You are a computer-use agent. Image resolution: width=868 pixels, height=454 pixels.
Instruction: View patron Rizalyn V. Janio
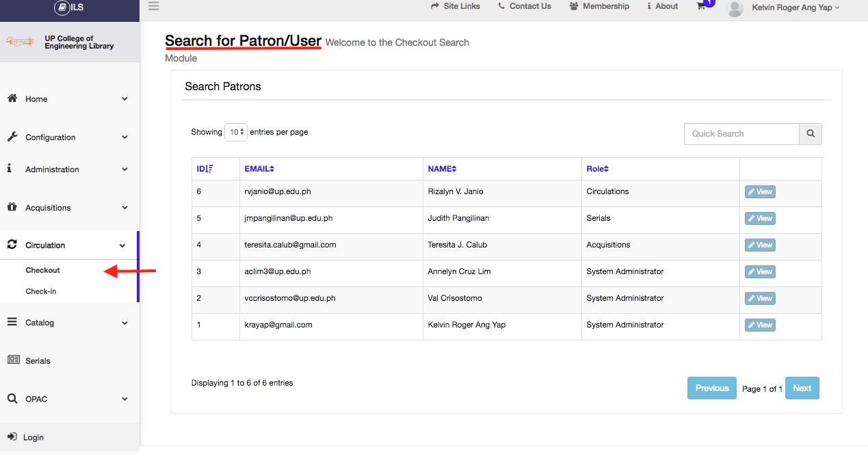pos(760,192)
